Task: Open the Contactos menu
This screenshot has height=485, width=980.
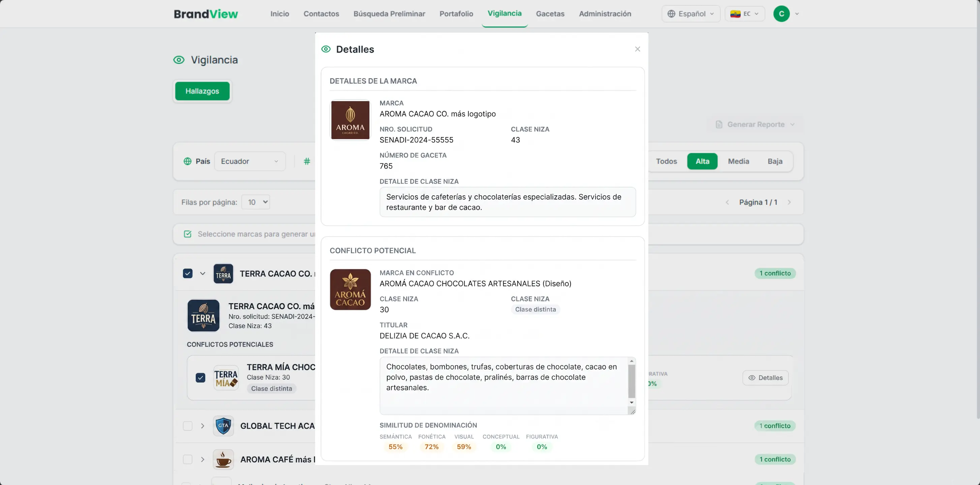Action: tap(321, 14)
